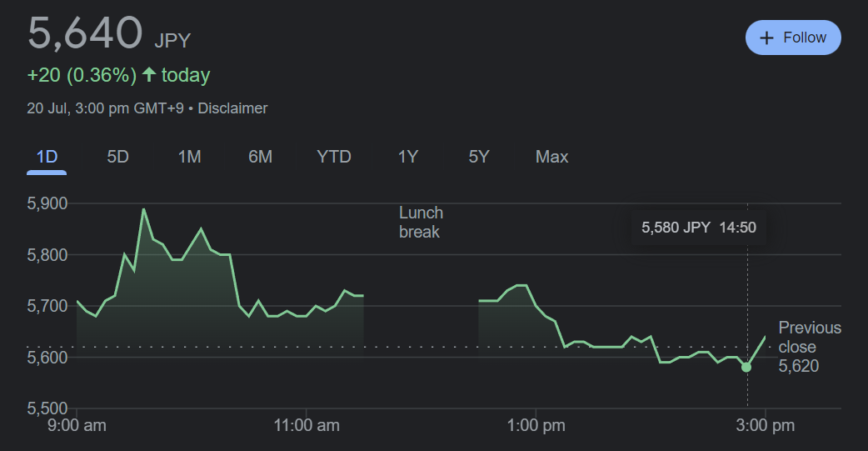This screenshot has width=868, height=451.
Task: Select the 1Y chart tab
Action: coord(407,157)
